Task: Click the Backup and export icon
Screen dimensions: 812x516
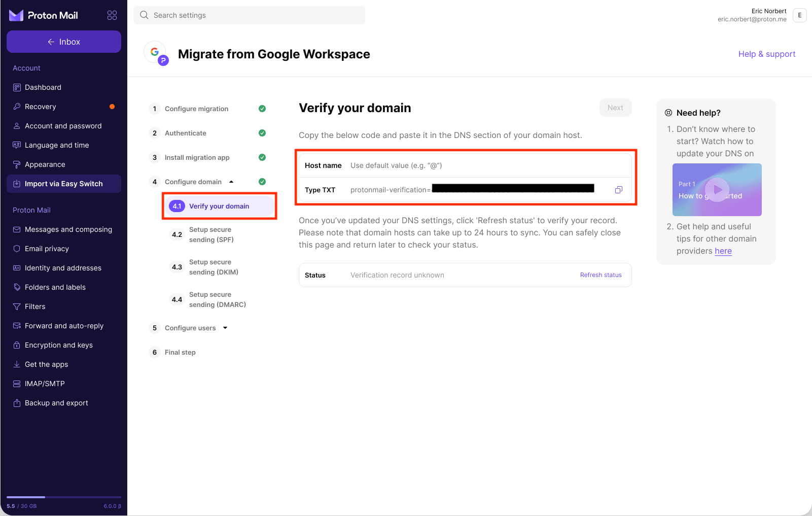Action: 17,403
